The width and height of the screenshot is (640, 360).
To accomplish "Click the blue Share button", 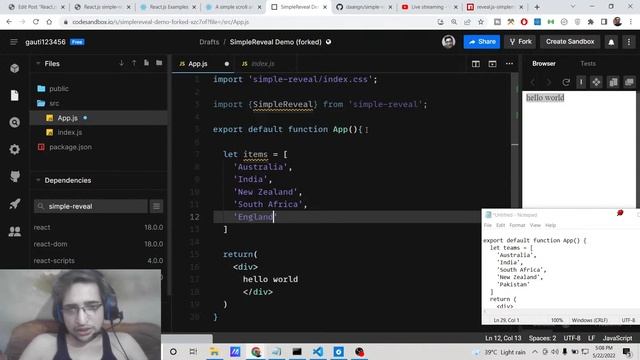I will click(482, 42).
